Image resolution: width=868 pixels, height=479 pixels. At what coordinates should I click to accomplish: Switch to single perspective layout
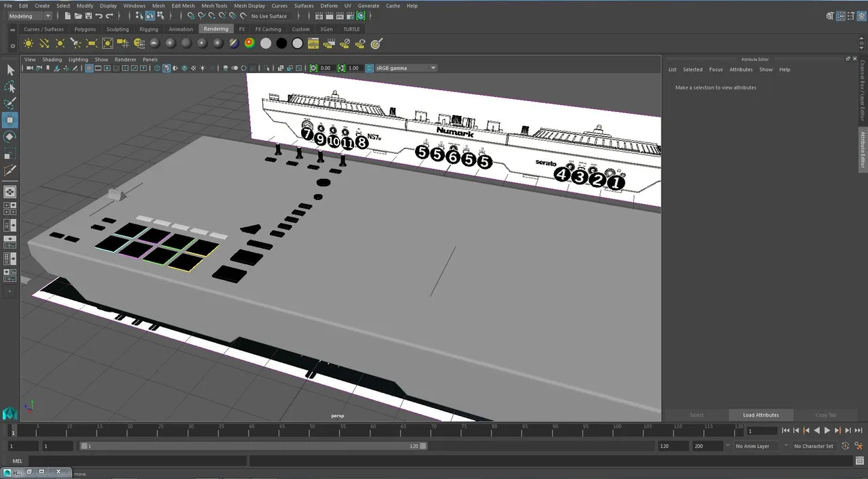coord(10,192)
